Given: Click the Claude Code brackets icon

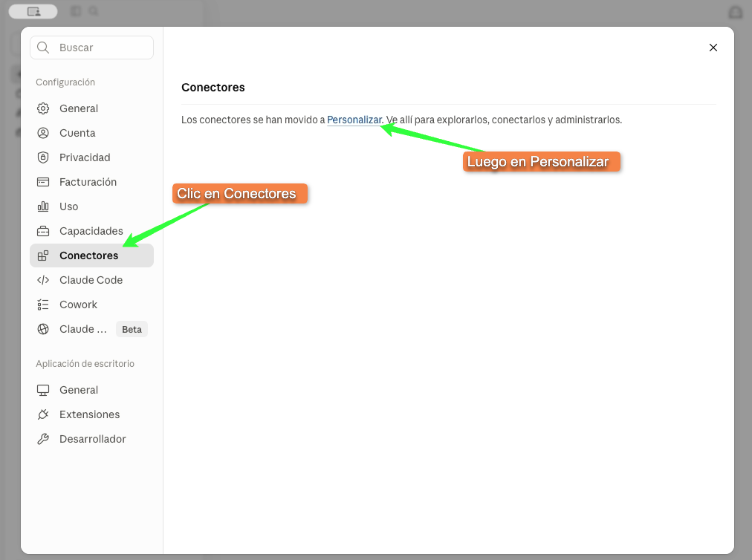Looking at the screenshot, I should coord(43,280).
